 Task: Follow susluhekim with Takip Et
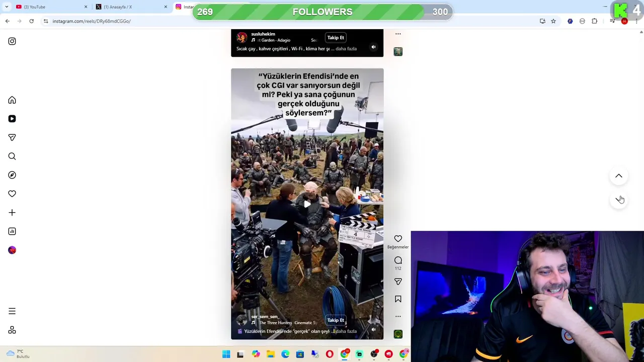pos(336,38)
